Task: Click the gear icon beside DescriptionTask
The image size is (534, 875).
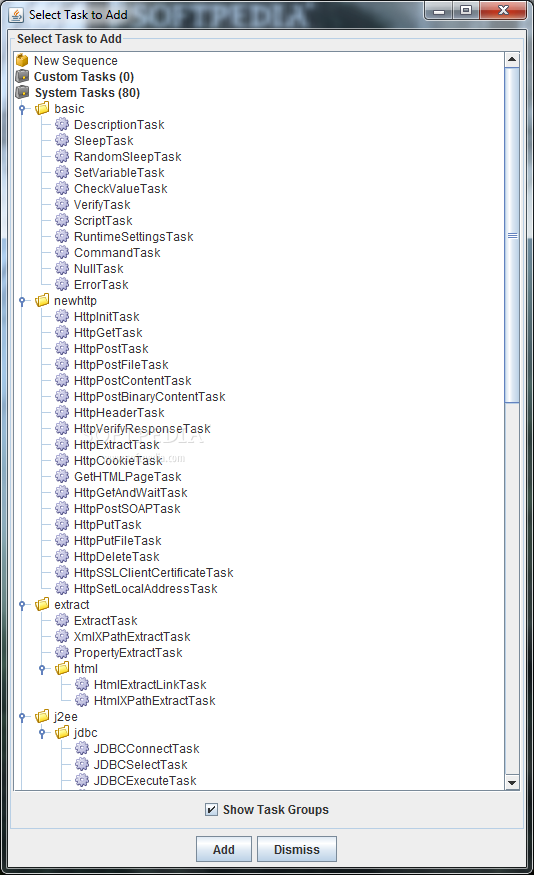Action: coord(62,124)
